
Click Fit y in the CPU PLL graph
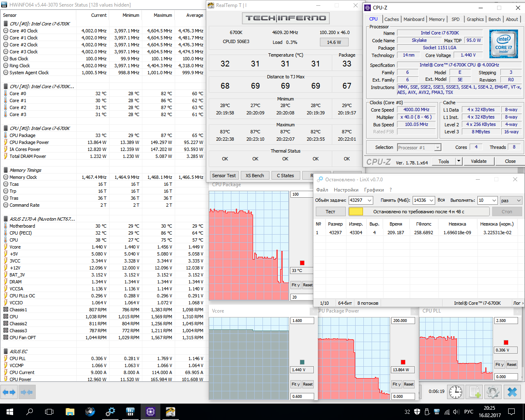[x=500, y=365]
